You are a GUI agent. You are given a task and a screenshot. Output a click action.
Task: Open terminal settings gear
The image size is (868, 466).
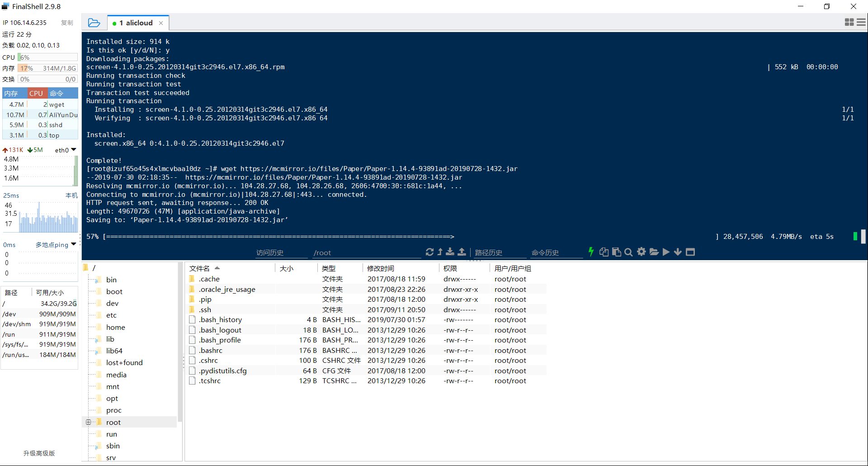(x=641, y=252)
